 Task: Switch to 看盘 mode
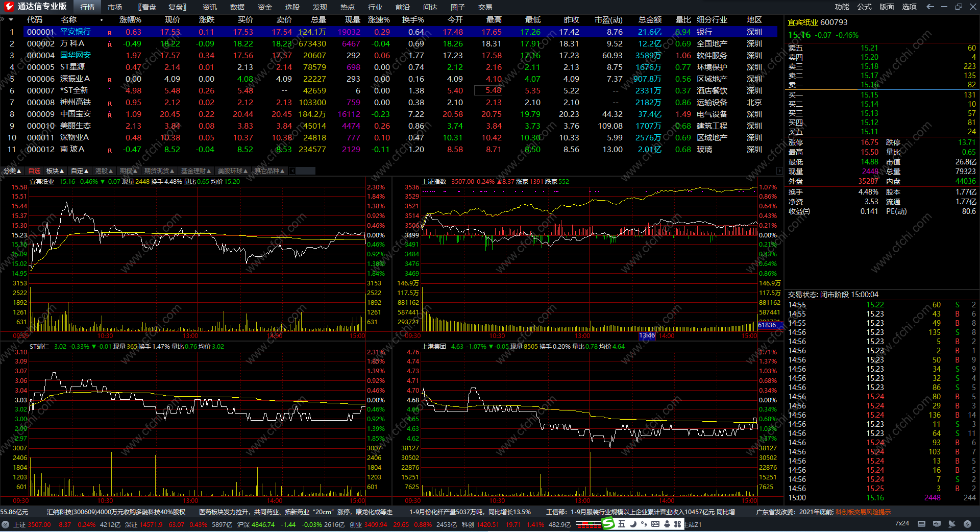(x=148, y=7)
